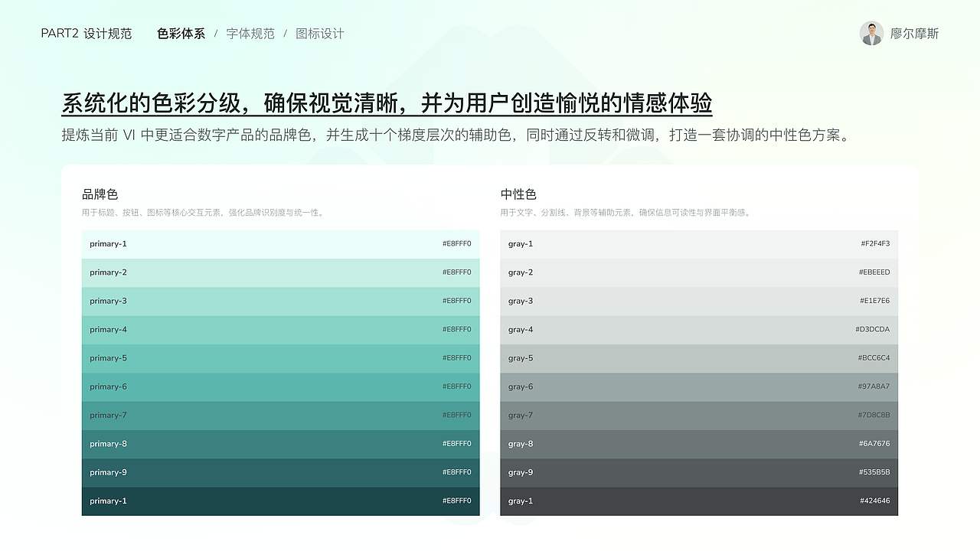Pick the primary-9 dark teal swatch

[281, 473]
